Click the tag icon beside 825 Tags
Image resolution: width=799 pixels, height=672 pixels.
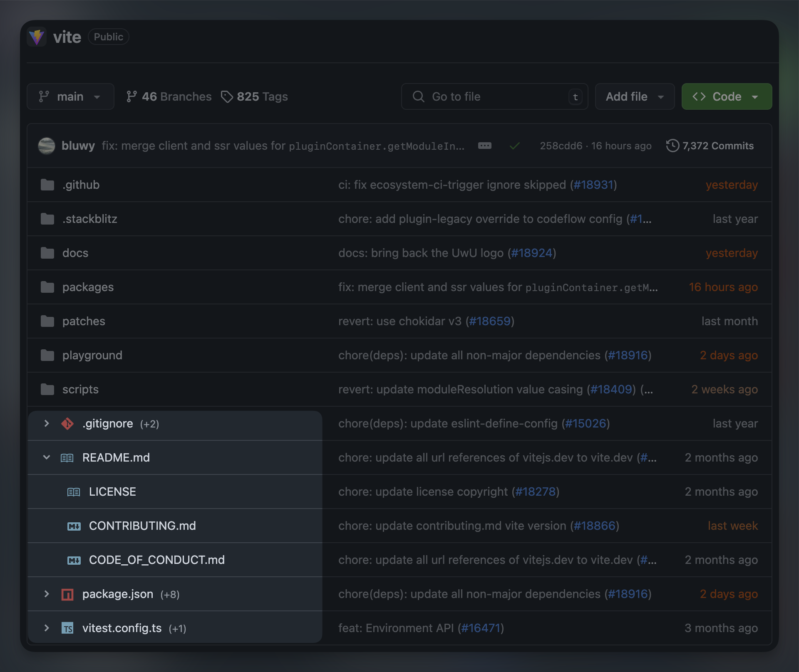(x=227, y=96)
